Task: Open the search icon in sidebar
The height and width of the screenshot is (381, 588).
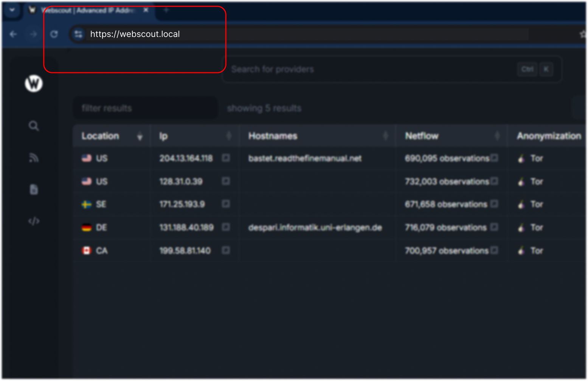Action: pyautogui.click(x=34, y=126)
